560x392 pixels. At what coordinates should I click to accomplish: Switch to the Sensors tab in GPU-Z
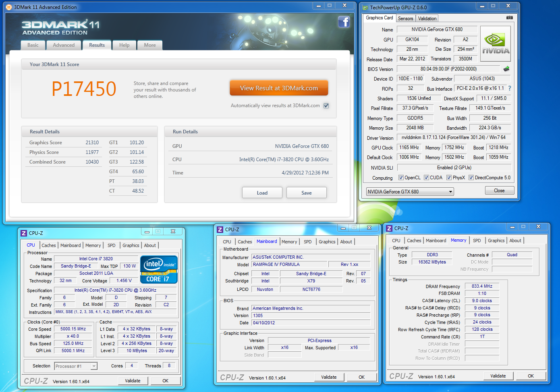(x=406, y=19)
